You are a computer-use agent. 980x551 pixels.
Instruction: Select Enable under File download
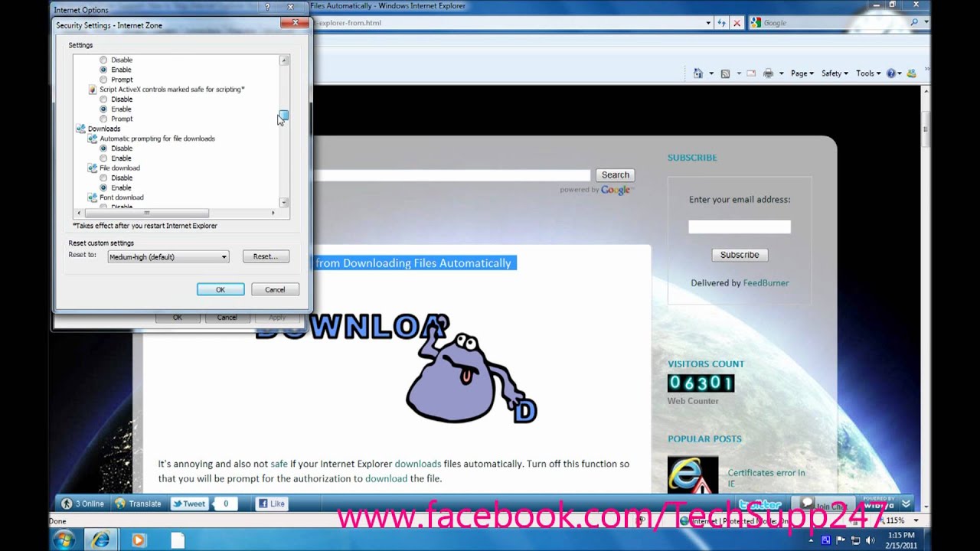tap(103, 188)
